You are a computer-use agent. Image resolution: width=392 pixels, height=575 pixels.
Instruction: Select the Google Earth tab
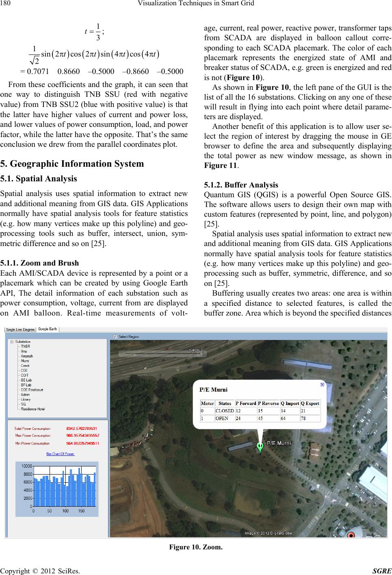pyautogui.click(x=48, y=329)
